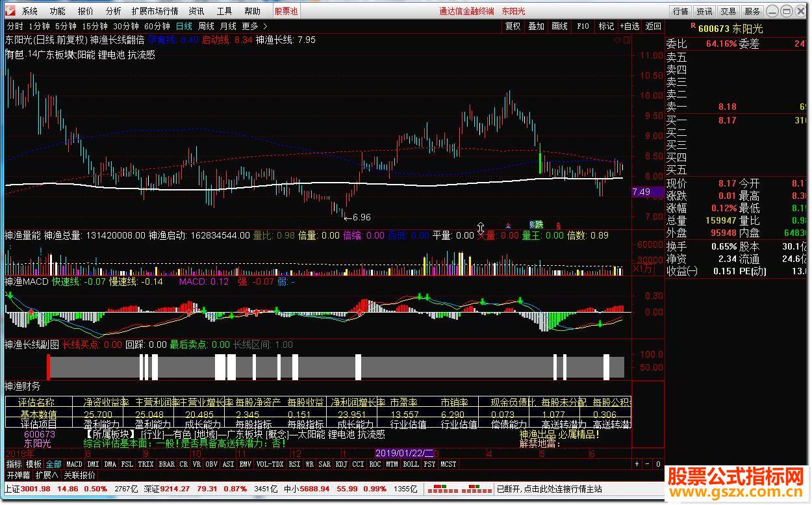Select the 日线 daily period
Screen dimensions: 812x505
coord(184,26)
